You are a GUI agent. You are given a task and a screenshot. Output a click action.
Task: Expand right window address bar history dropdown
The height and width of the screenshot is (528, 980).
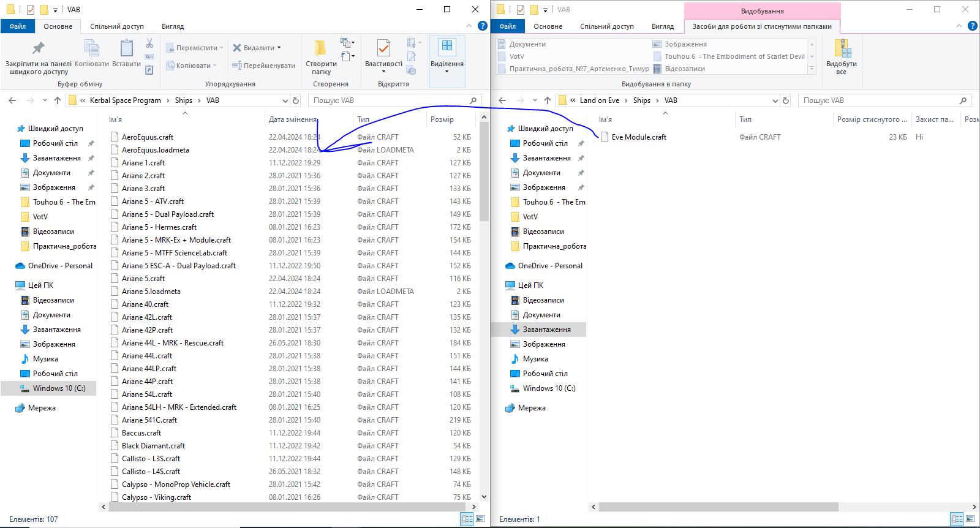[x=775, y=100]
